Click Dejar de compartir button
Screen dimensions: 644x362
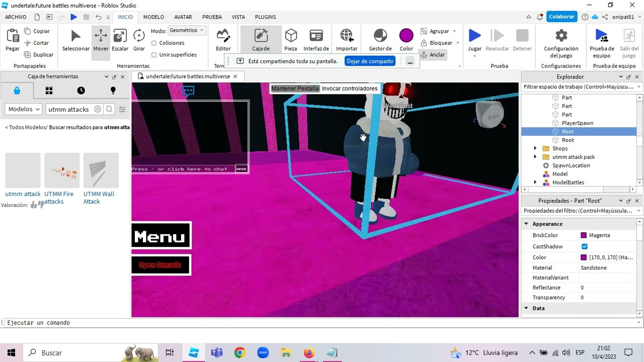(x=370, y=61)
